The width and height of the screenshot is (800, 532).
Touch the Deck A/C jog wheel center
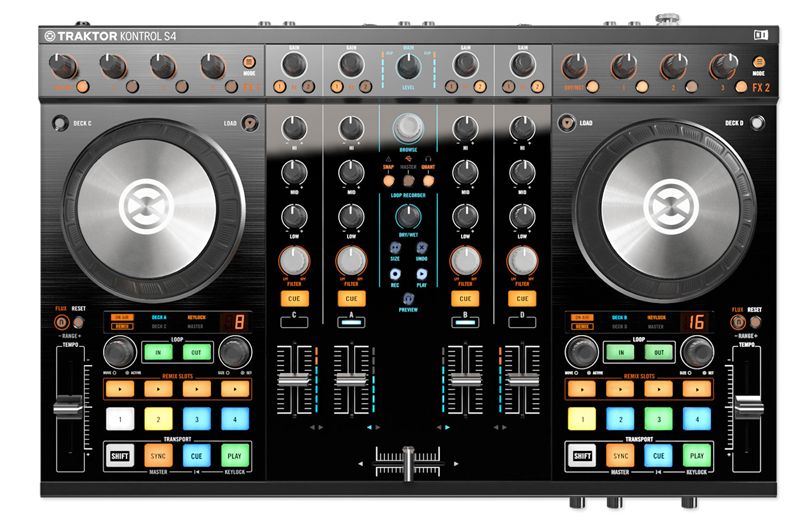click(146, 207)
